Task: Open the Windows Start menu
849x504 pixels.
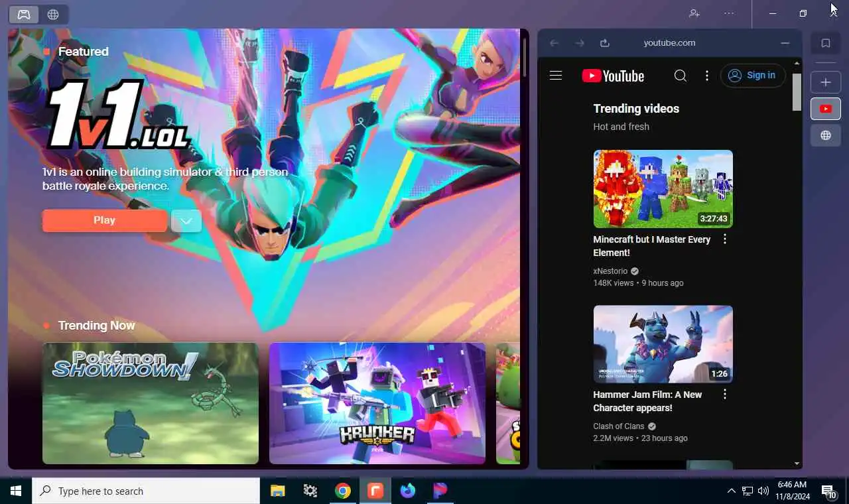Action: [x=16, y=491]
